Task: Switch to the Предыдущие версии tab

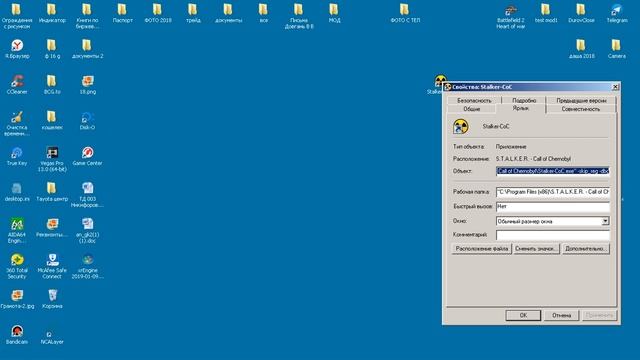Action: (581, 100)
